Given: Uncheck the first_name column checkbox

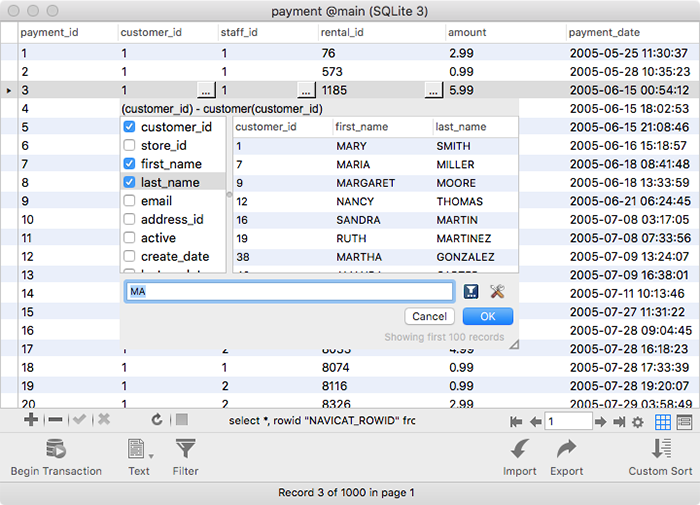Looking at the screenshot, I should pyautogui.click(x=129, y=164).
